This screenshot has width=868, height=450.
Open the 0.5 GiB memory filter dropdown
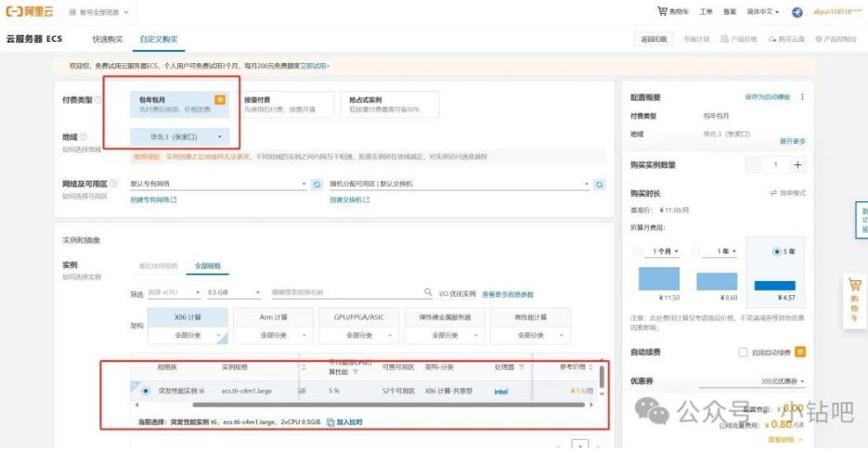coord(233,292)
